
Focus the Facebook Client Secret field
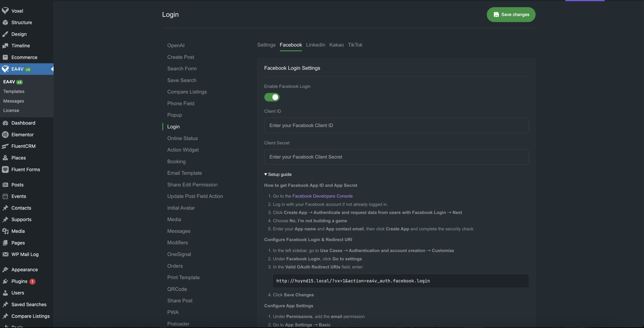tap(396, 157)
